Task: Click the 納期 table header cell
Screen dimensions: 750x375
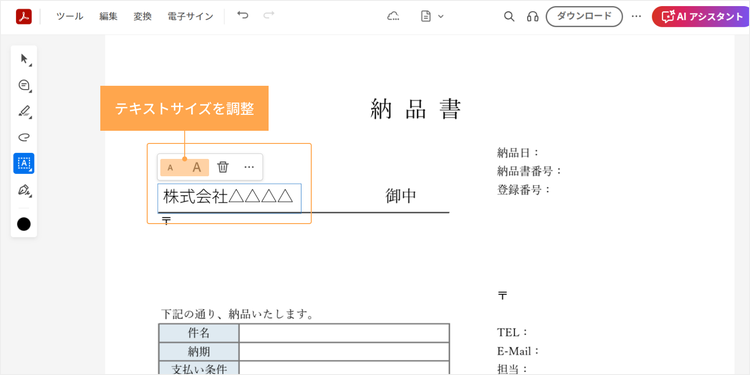Action: click(199, 352)
